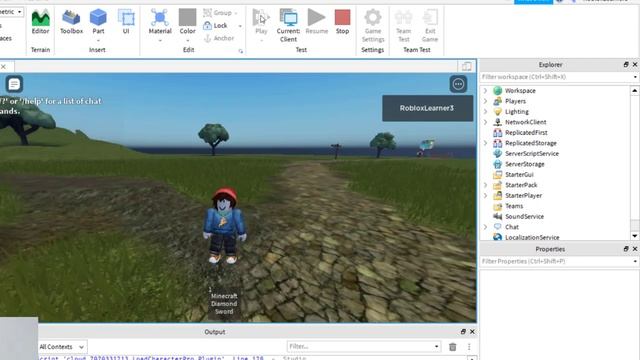Close the open viewport tab
Viewport: 640px width, 360px height.
pos(3,66)
